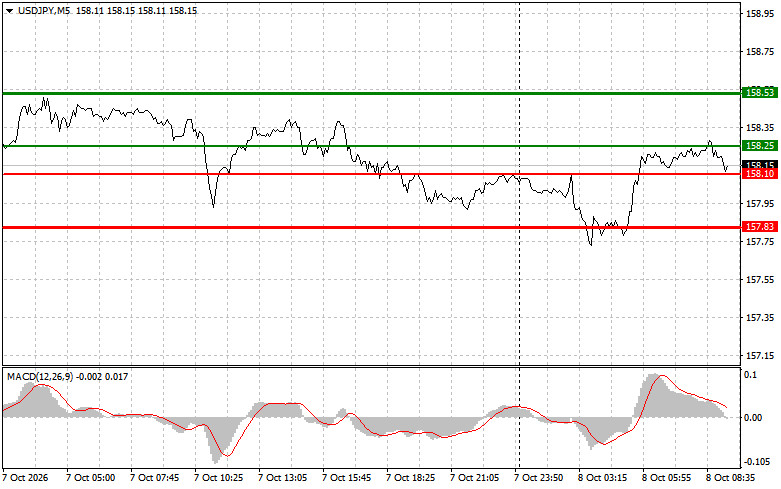Click the current price label 158.15

tap(760, 164)
